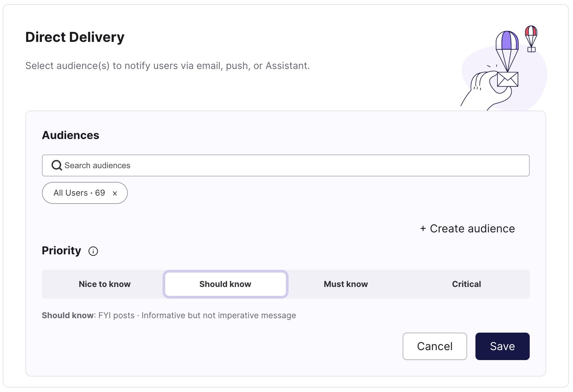Set priority to Must know

click(346, 284)
